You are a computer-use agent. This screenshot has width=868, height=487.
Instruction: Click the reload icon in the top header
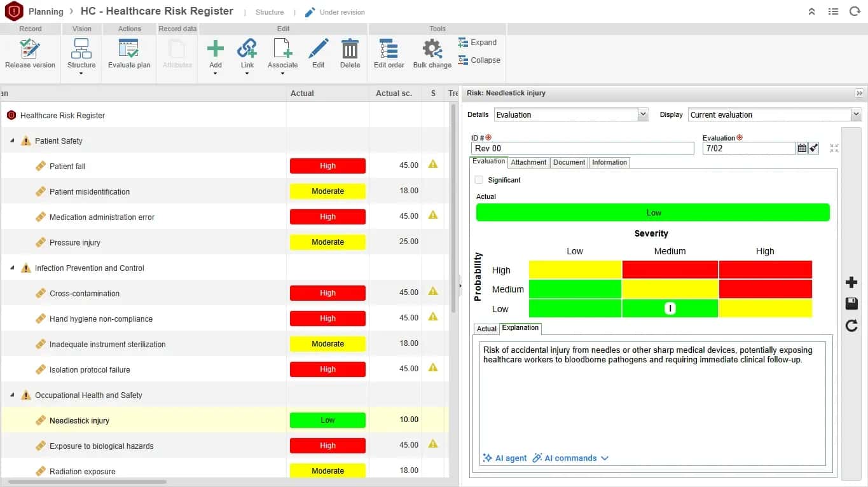pyautogui.click(x=854, y=11)
